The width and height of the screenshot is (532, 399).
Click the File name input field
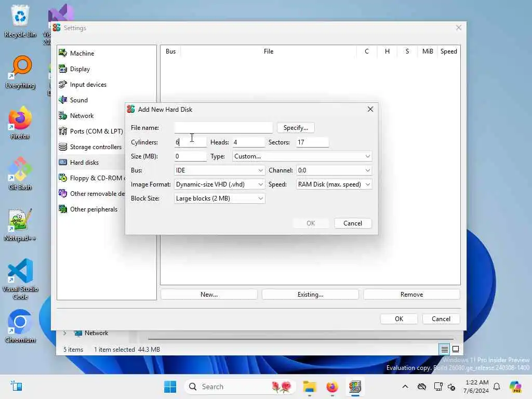223,128
